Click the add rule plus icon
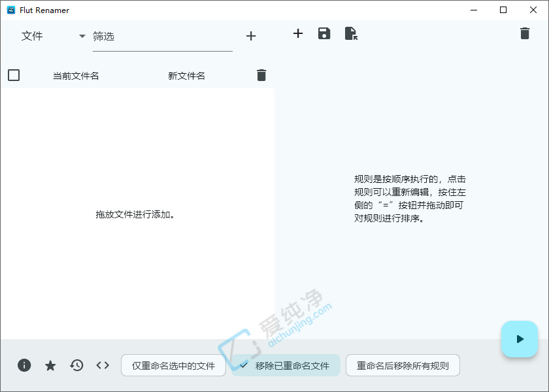The image size is (549, 392). (298, 33)
